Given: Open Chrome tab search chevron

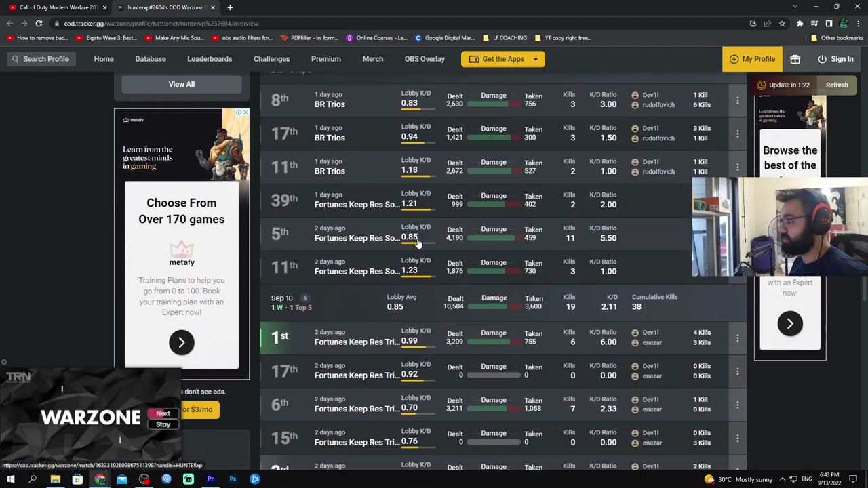Looking at the screenshot, I should click(x=795, y=7).
